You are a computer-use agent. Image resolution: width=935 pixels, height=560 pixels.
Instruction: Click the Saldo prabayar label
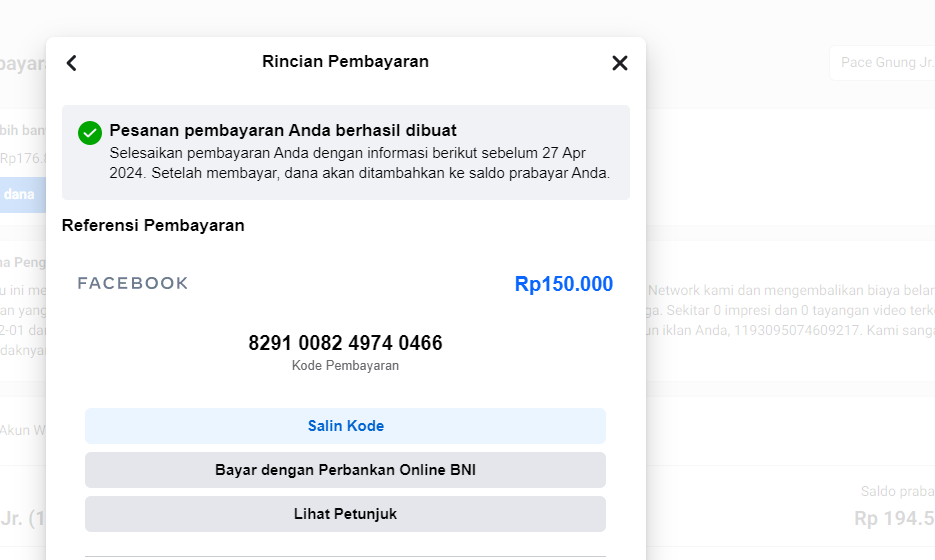point(897,491)
